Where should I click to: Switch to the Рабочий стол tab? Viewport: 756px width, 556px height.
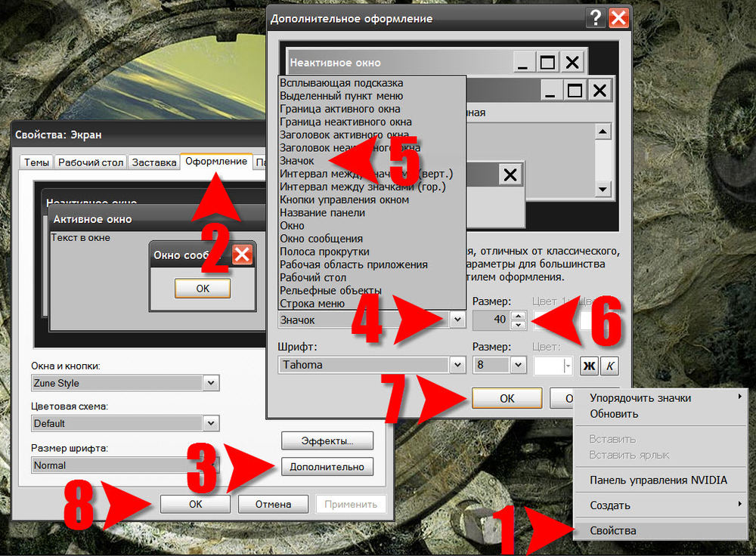91,162
